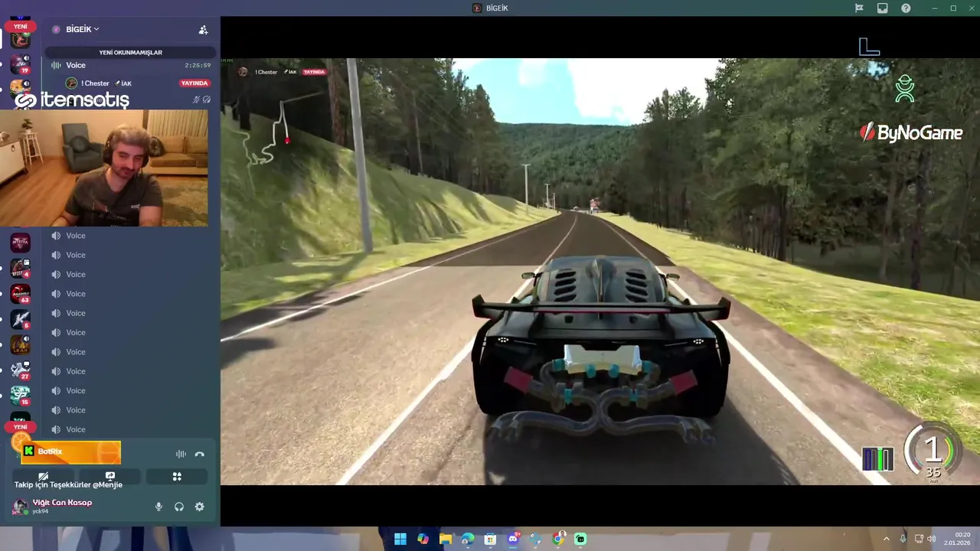Click the Yiğit Can Kasap username text
Image resolution: width=980 pixels, height=551 pixels.
62,503
